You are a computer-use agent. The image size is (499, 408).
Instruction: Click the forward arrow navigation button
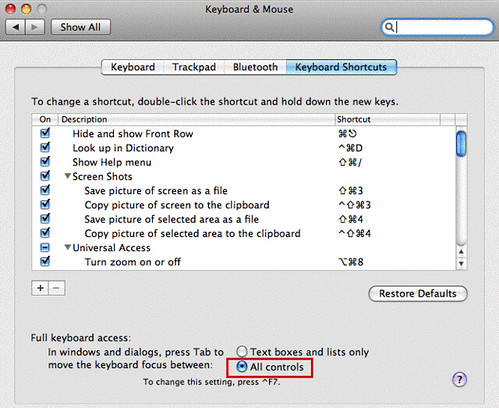point(35,27)
